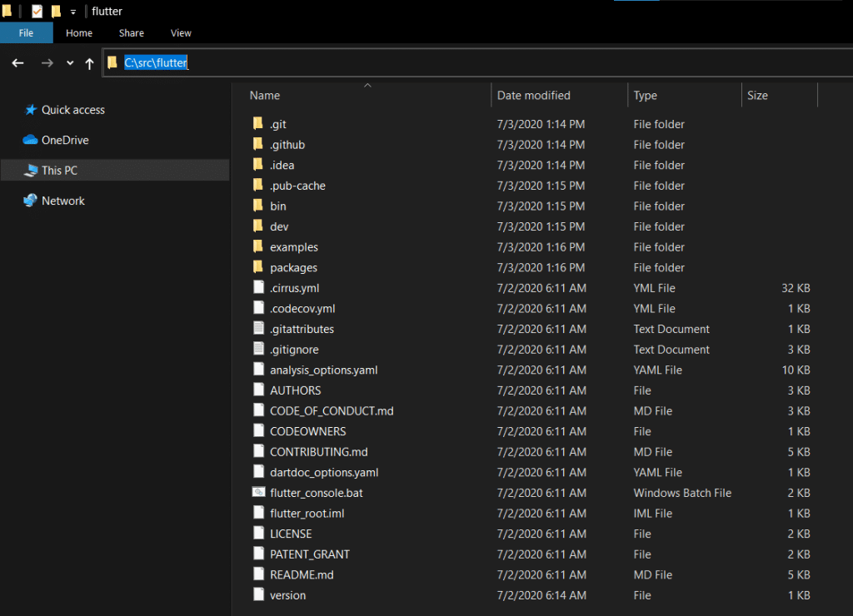
Task: Select the file name LICENSE
Action: tap(291, 534)
